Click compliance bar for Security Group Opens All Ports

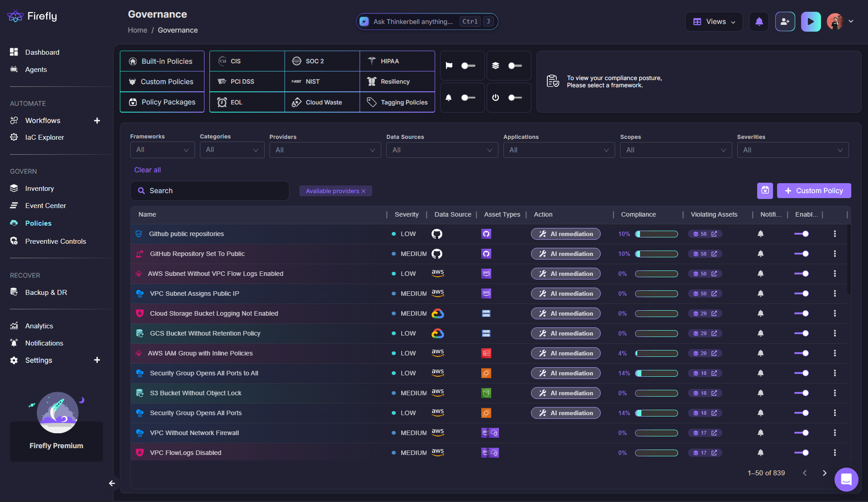656,413
